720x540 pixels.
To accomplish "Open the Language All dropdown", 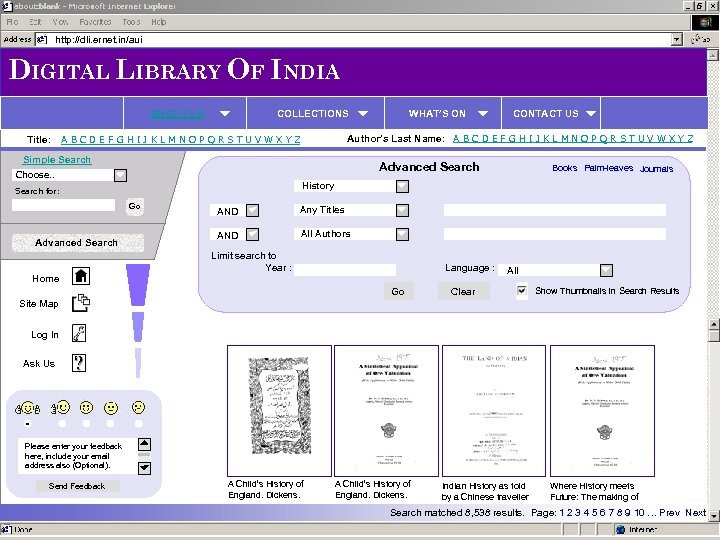I will click(606, 270).
